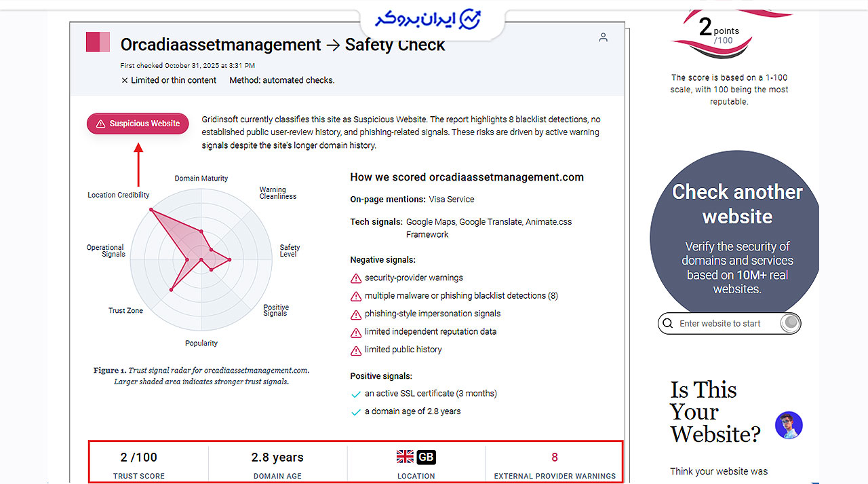The image size is (868, 484).
Task: Click the Is This Your Website heading
Action: click(x=715, y=411)
